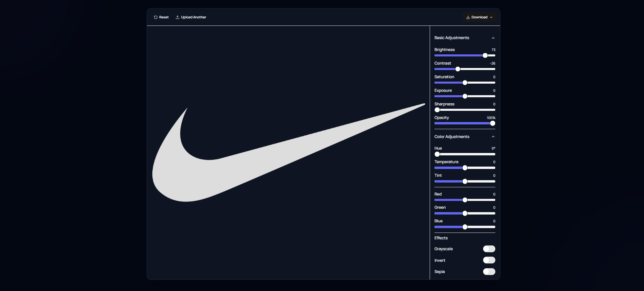
Task: Click the Opacity slider handle
Action: [x=493, y=123]
